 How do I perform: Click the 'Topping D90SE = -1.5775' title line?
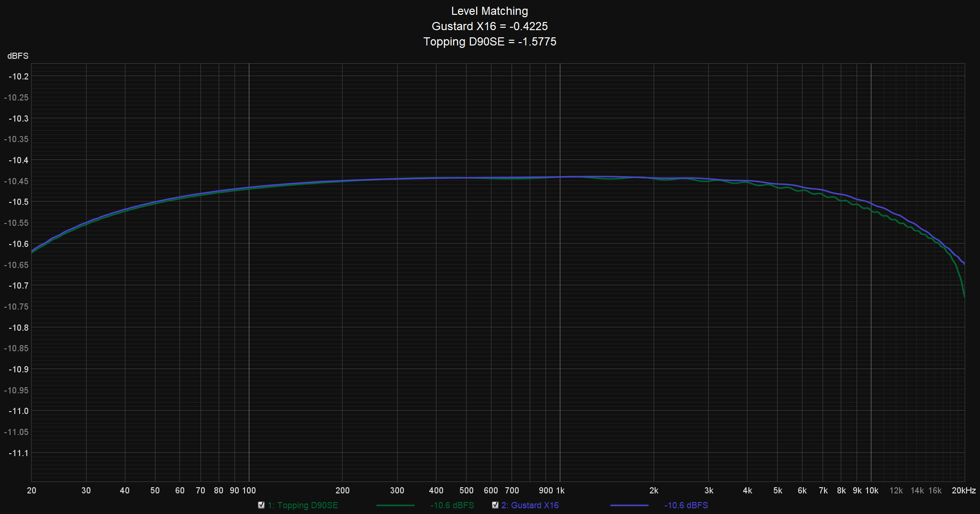point(490,42)
